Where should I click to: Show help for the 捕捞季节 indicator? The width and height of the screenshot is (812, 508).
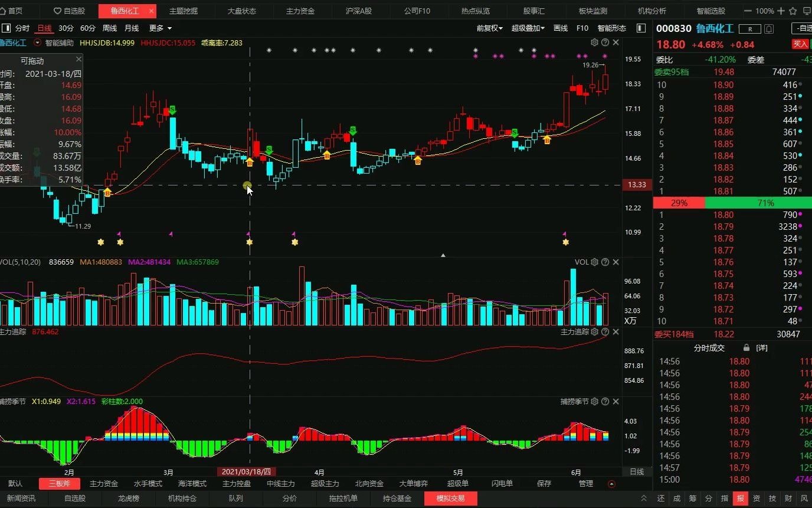click(x=605, y=402)
